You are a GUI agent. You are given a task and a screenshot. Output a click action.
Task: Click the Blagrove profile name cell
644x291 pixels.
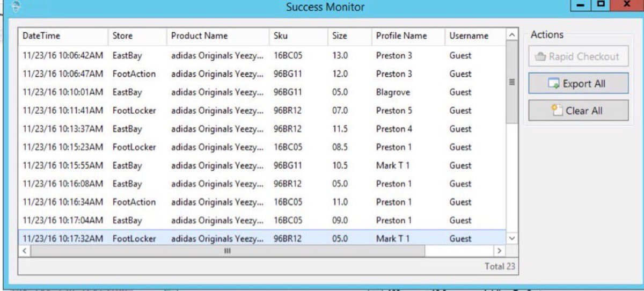(x=393, y=92)
